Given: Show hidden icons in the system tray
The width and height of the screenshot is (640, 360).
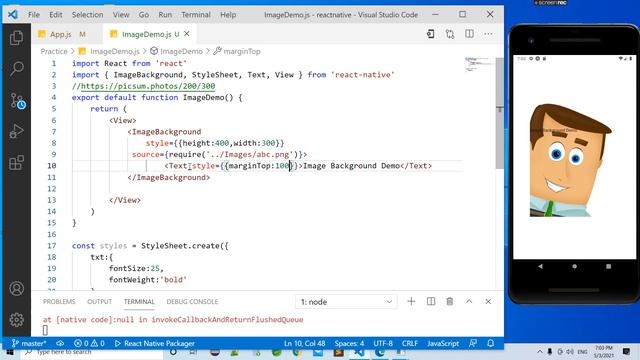Looking at the screenshot, I should 540,351.
